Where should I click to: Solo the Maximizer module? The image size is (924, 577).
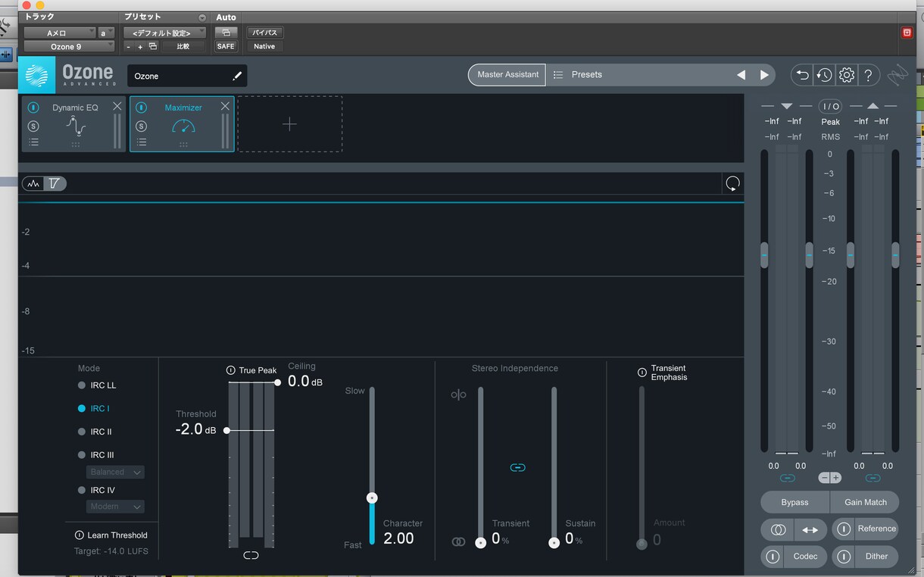[x=142, y=126]
